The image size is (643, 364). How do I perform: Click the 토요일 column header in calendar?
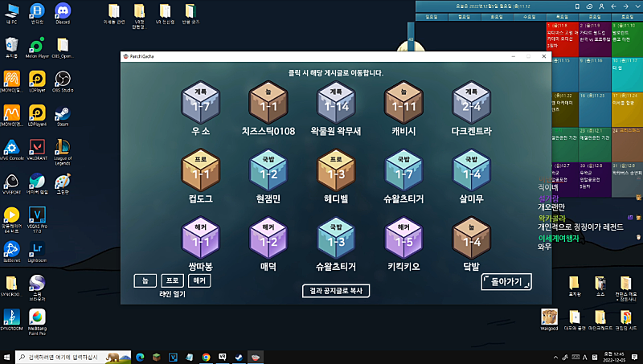tap(627, 17)
